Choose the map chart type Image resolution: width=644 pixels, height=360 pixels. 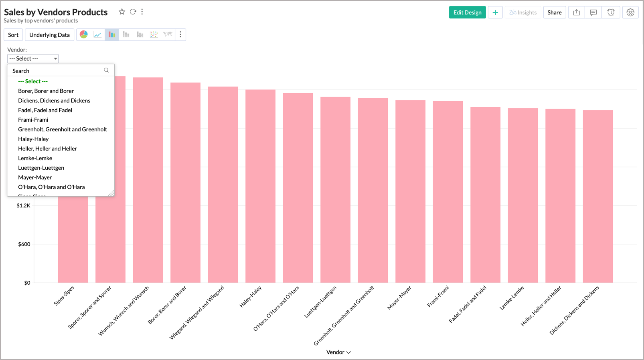(x=168, y=34)
